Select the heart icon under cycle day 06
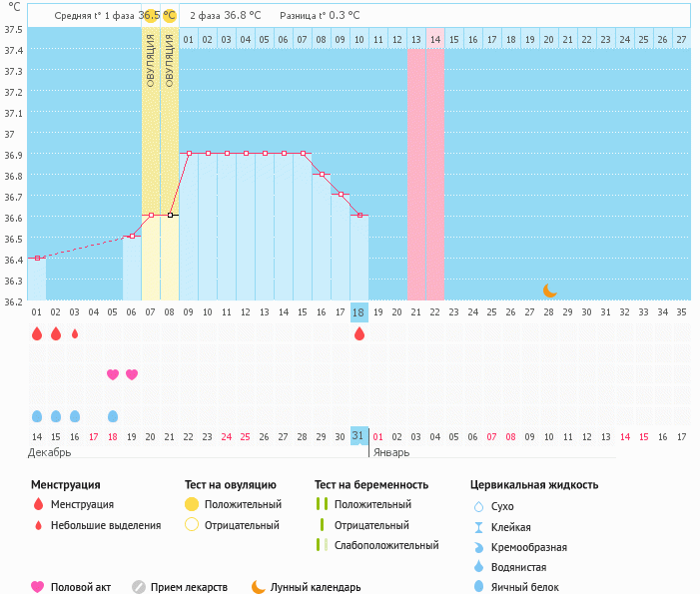 [132, 374]
